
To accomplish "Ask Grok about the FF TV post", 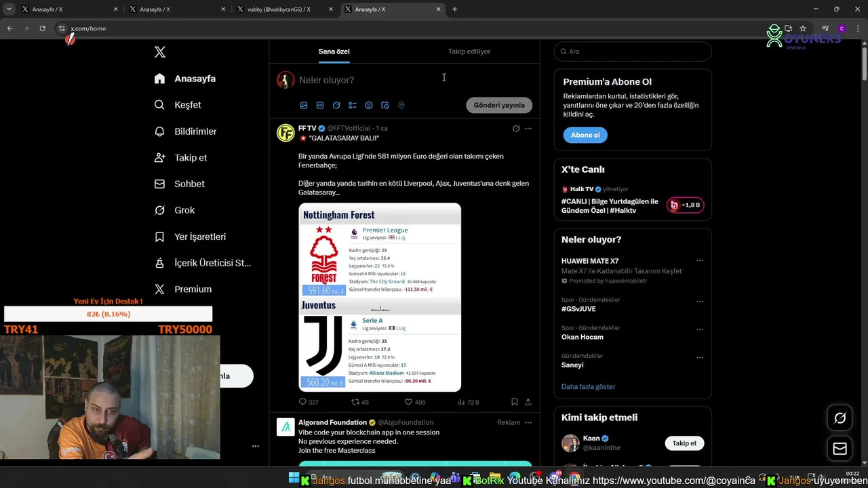I will 516,128.
